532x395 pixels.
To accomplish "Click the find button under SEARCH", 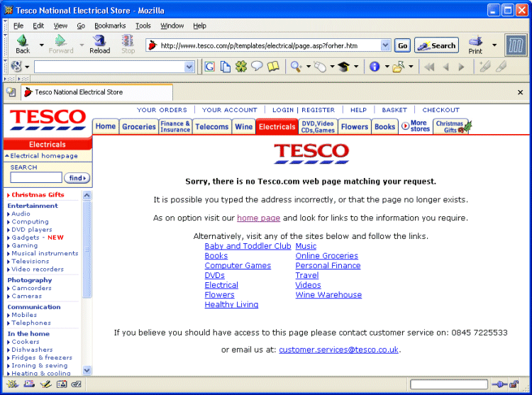I will click(77, 178).
